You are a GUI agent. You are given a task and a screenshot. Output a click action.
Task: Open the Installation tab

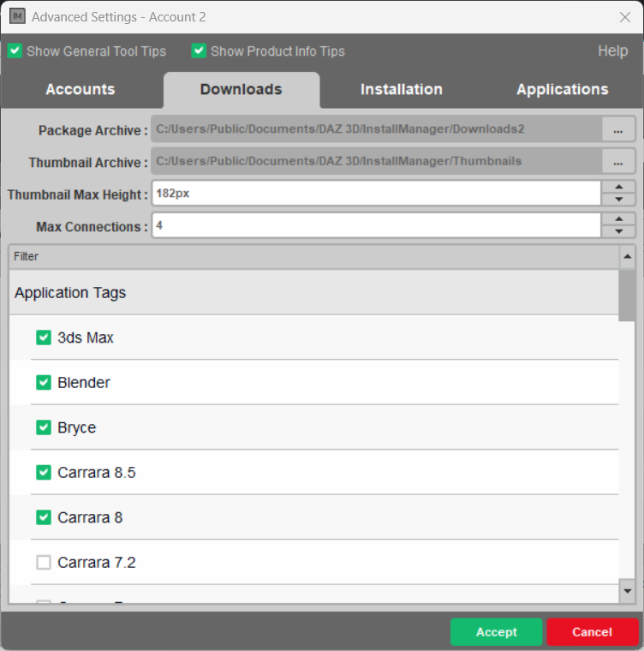[401, 90]
